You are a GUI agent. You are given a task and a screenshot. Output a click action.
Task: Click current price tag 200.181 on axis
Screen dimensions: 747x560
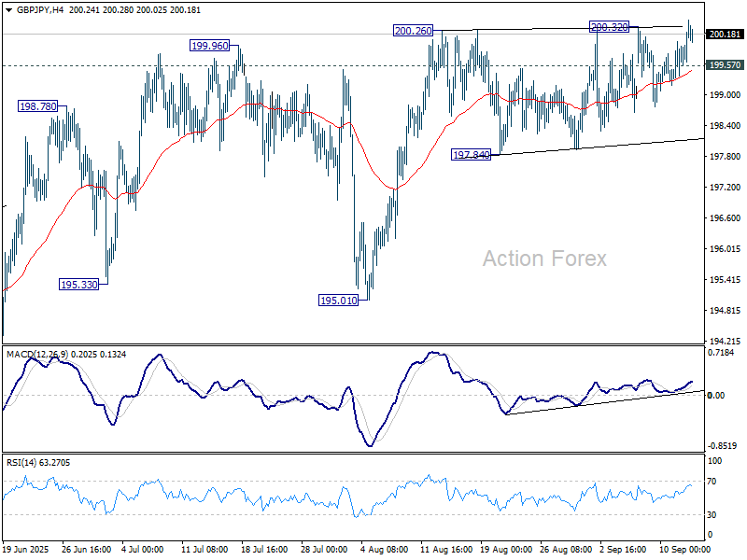click(725, 35)
